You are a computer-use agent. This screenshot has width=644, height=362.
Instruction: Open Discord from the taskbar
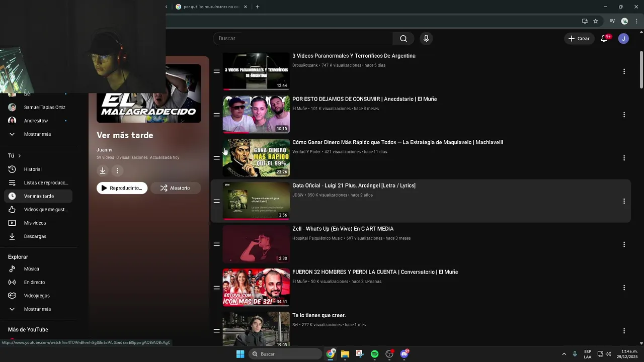click(404, 354)
